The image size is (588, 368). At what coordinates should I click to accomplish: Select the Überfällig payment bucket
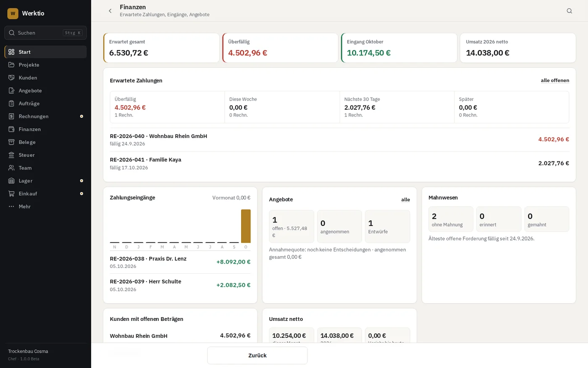click(167, 107)
